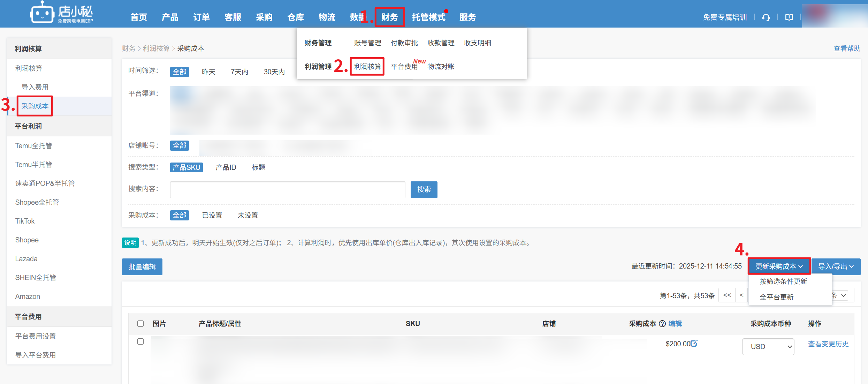This screenshot has width=868, height=384.
Task: Go to first page with << button
Action: pyautogui.click(x=727, y=295)
